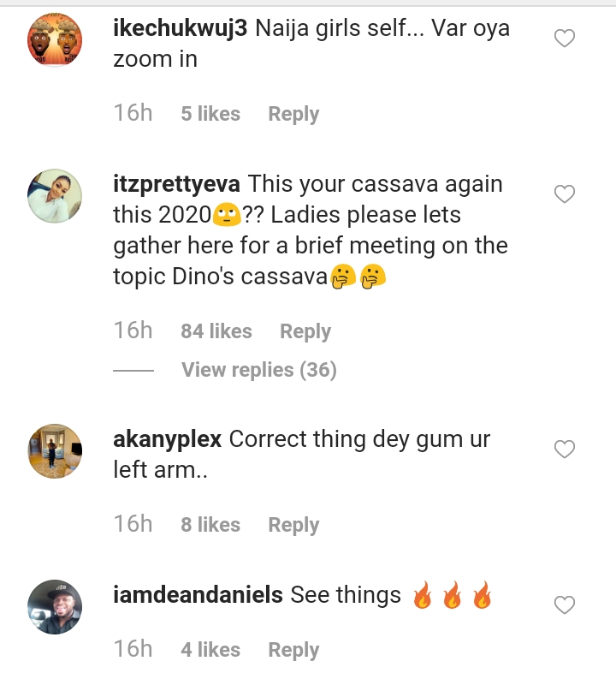The width and height of the screenshot is (616, 673).
Task: Open the akanyplex username link
Action: click(168, 439)
